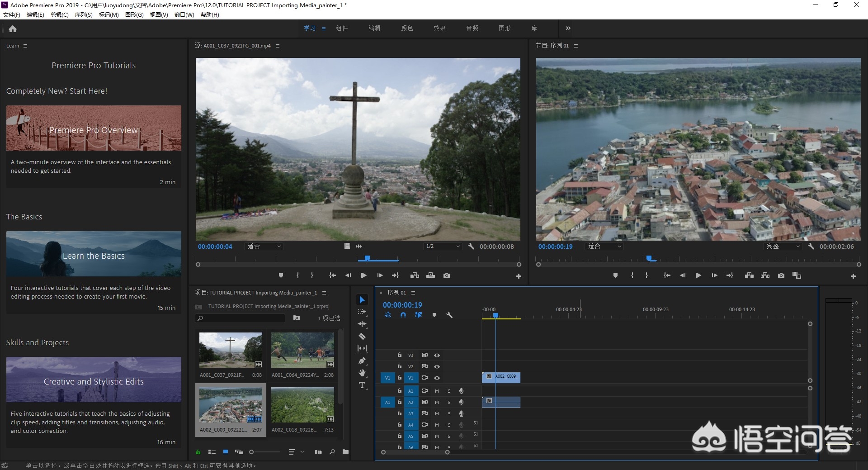The width and height of the screenshot is (868, 470).
Task: Toggle sync lock on track A4
Action: click(425, 425)
